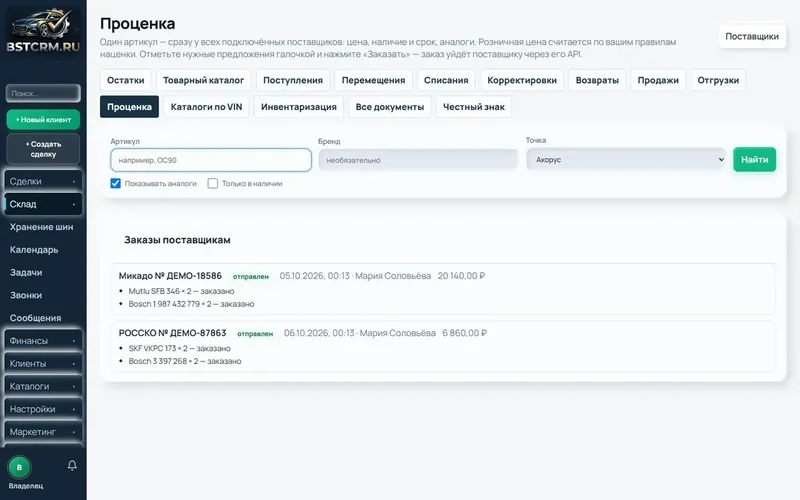
Task: Open the Владелец user avatar
Action: 19,467
